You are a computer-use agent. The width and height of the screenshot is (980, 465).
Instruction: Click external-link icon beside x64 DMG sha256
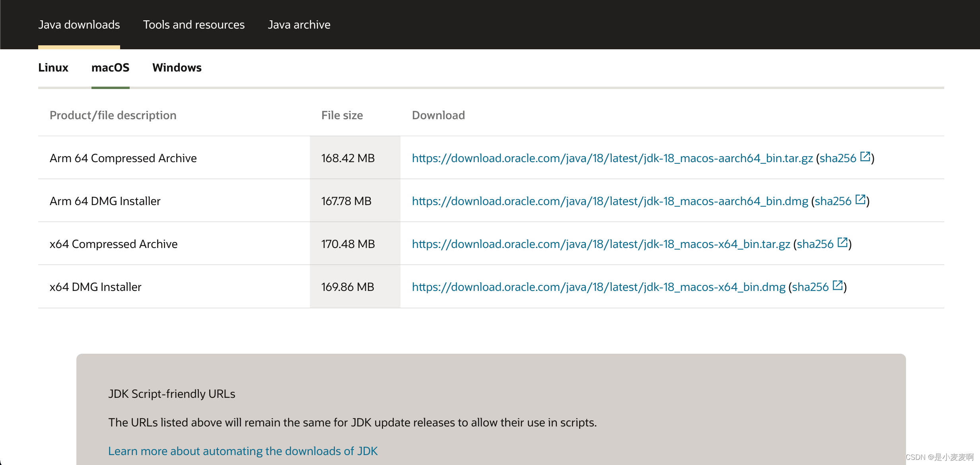838,285
